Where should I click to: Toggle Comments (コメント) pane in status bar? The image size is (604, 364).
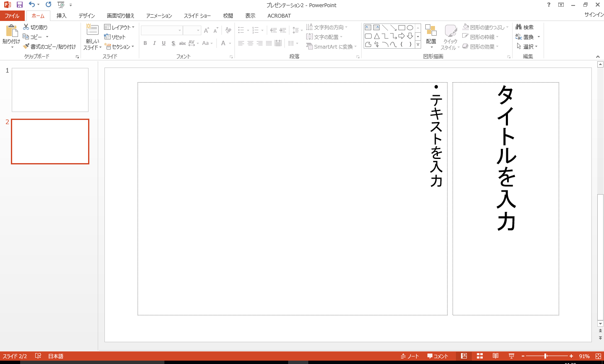click(438, 356)
